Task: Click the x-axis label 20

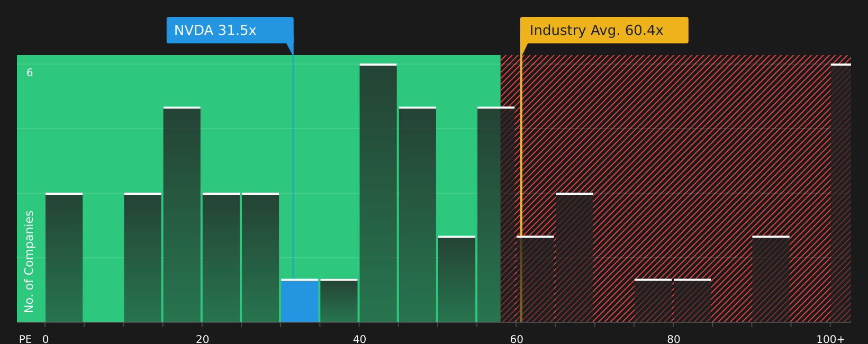Action: pos(203,339)
